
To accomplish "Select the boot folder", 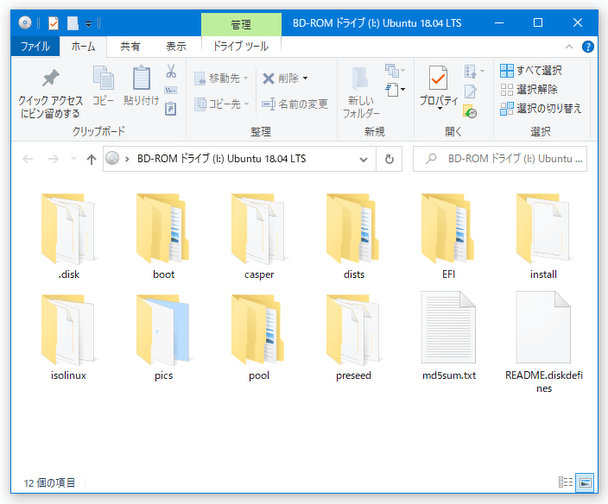I will click(x=163, y=237).
